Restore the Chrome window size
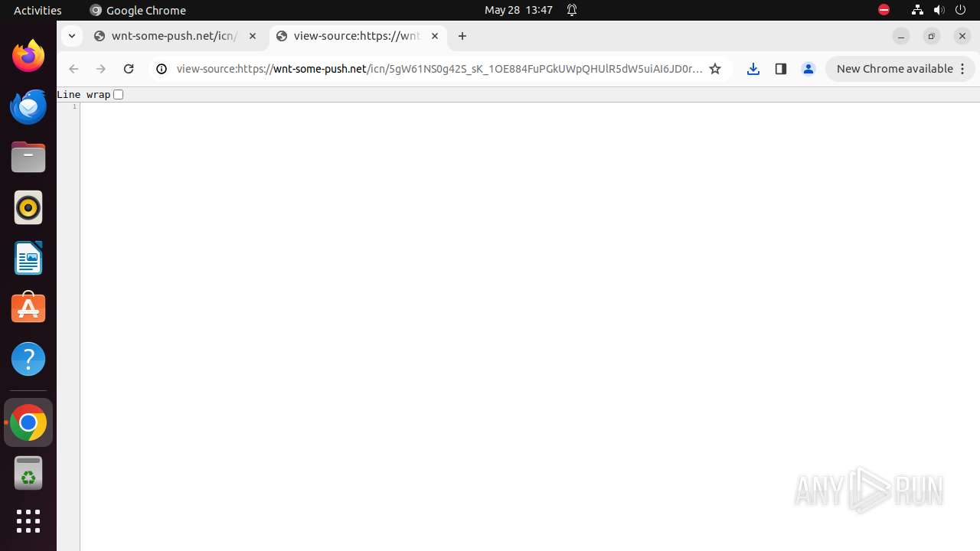This screenshot has height=551, width=980. pos(932,36)
